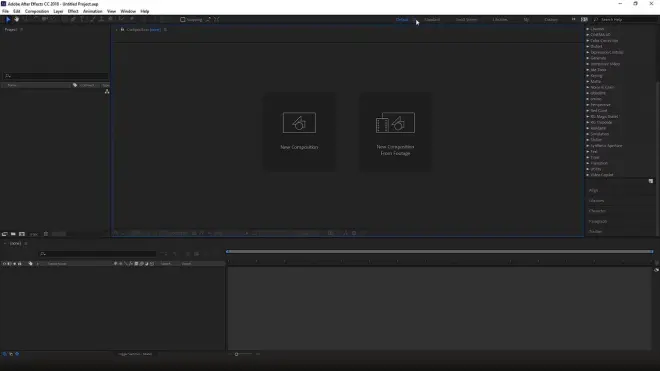Click the workspace overflow chevrons icon
The width and height of the screenshot is (660, 371).
pyautogui.click(x=573, y=19)
